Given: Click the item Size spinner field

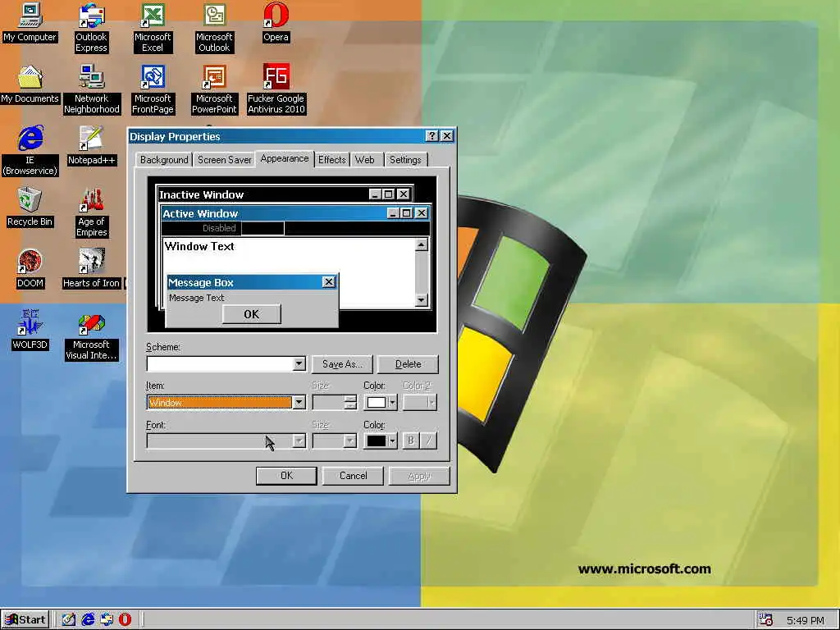Looking at the screenshot, I should click(x=335, y=402).
